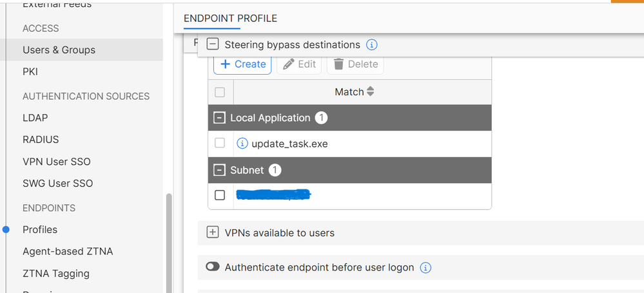Check the redacted subnet row checkbox
The width and height of the screenshot is (644, 293).
click(x=220, y=194)
